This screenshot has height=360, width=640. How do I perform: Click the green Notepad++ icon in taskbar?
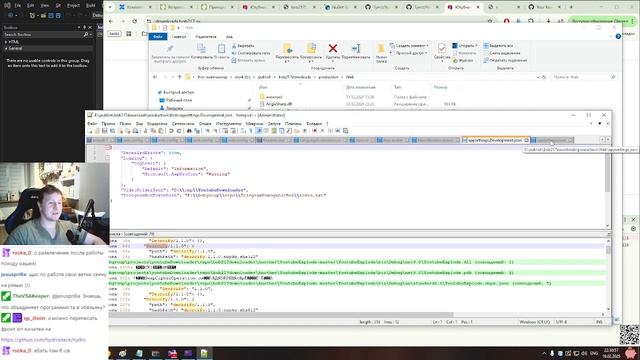click(x=204, y=353)
